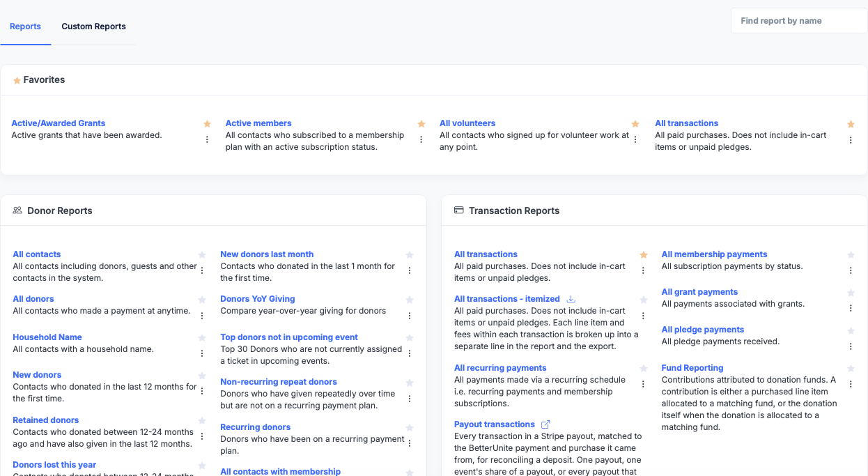Open the All volunteers favorite report
Image resolution: width=868 pixels, height=476 pixels.
point(467,123)
